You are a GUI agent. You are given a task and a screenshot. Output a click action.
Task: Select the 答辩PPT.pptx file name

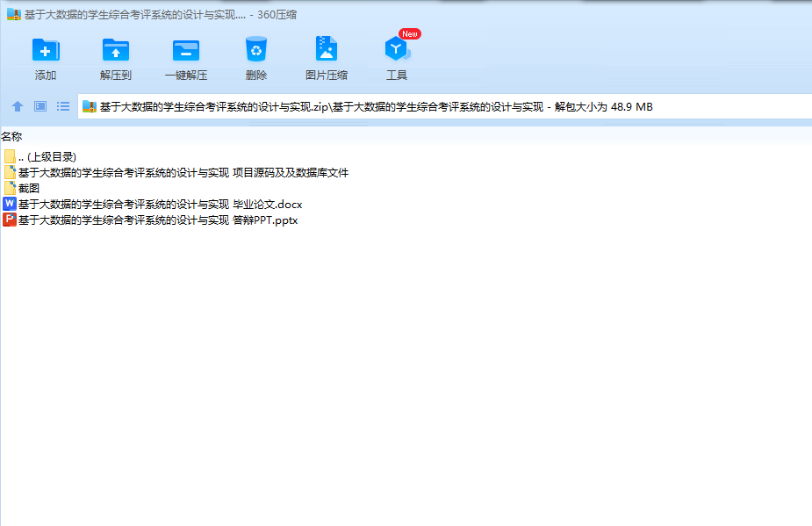click(158, 220)
